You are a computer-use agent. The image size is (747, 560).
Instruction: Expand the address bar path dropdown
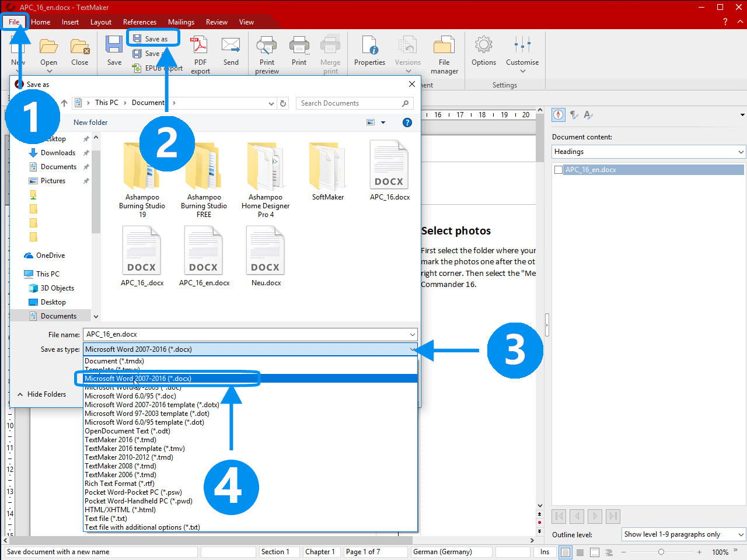click(271, 103)
